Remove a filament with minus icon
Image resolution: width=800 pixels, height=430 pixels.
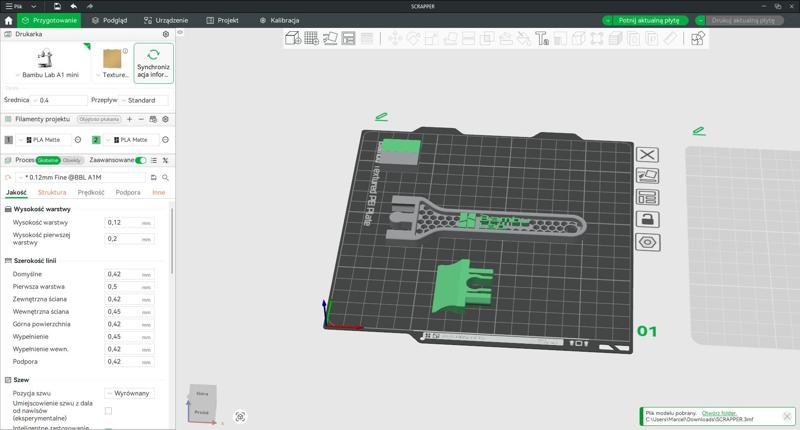[141, 119]
